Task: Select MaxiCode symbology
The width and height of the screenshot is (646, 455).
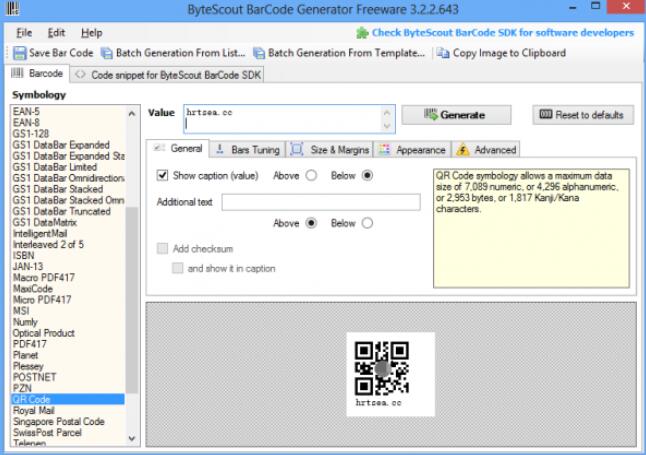Action: click(x=33, y=289)
